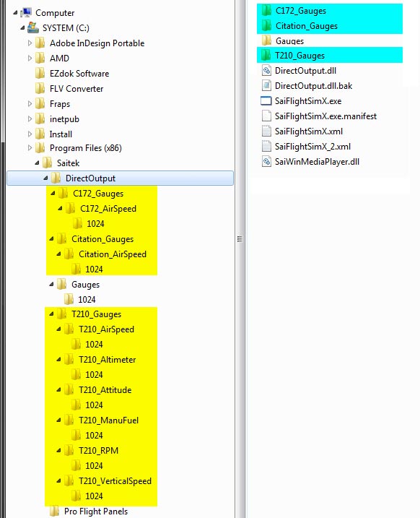Click the Adobe InDesign Portable folder icon
This screenshot has width=420, height=518.
tap(40, 43)
